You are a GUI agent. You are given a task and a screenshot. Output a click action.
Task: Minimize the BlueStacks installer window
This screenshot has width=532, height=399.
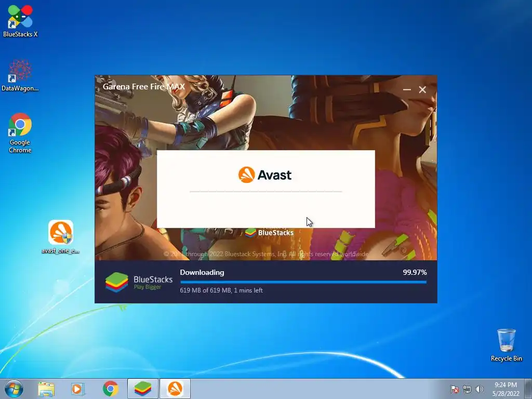[407, 89]
